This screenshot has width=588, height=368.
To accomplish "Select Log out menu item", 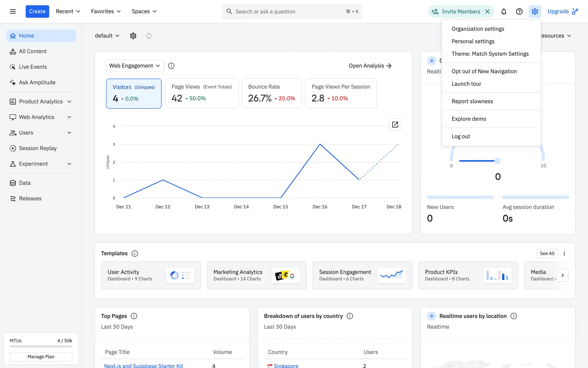I will 461,136.
